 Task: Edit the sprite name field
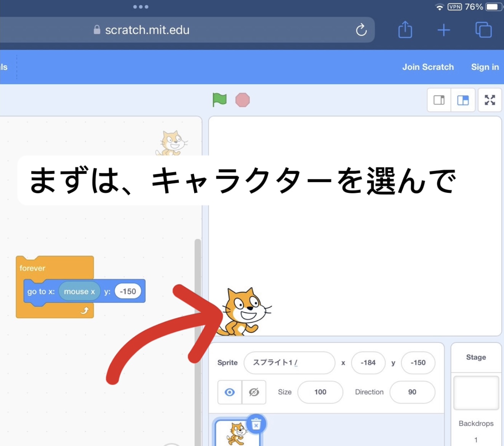click(x=289, y=363)
